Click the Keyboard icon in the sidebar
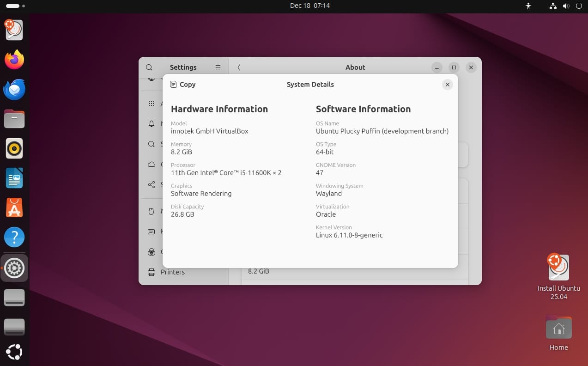 click(151, 232)
